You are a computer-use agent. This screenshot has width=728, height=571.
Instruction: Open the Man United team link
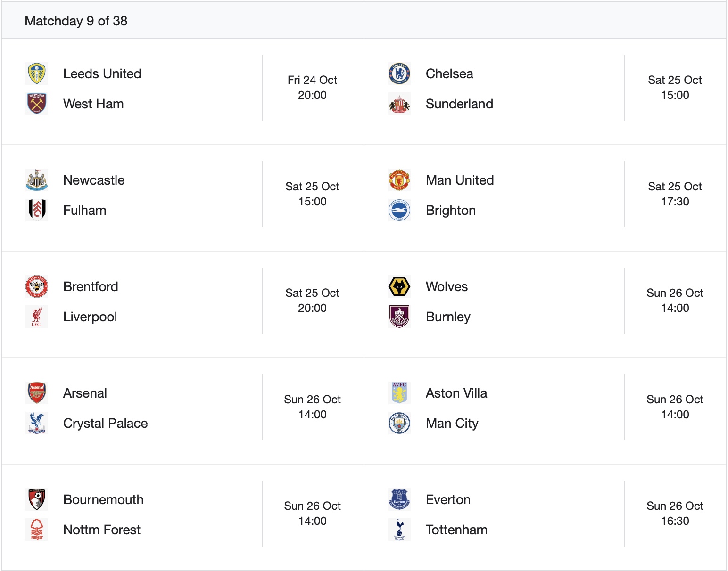tap(460, 180)
